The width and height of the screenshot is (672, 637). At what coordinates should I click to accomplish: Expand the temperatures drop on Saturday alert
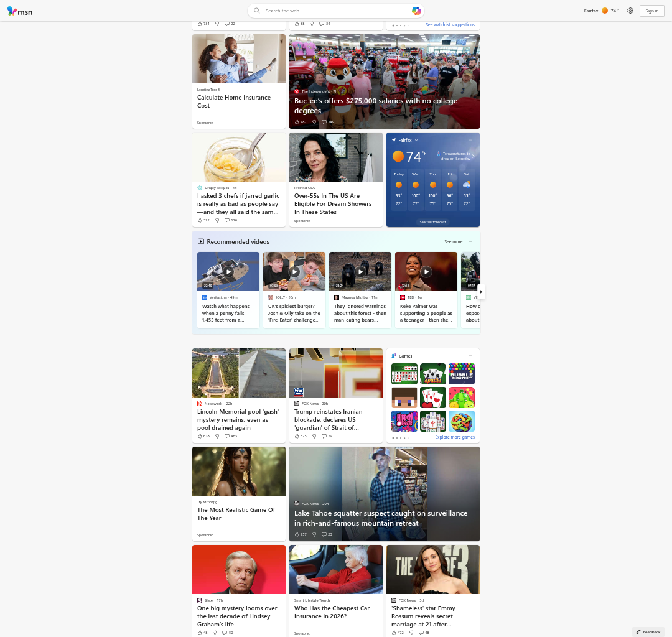455,156
